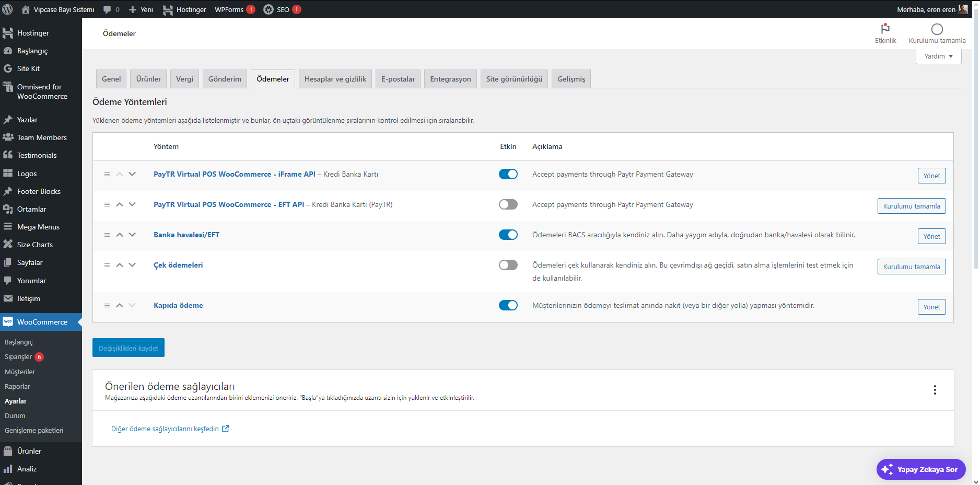
Task: Open the Gönderim tab
Action: click(x=225, y=79)
